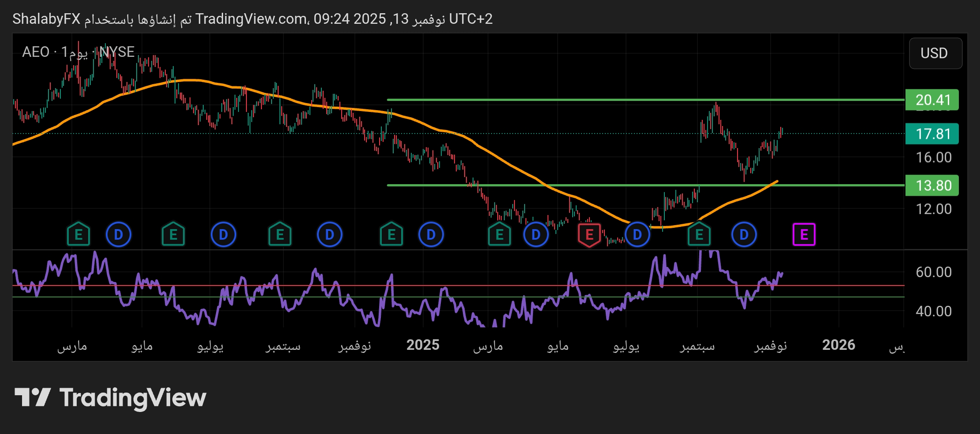Image resolution: width=980 pixels, height=434 pixels.
Task: Click the 17.81 current price label
Action: point(932,134)
